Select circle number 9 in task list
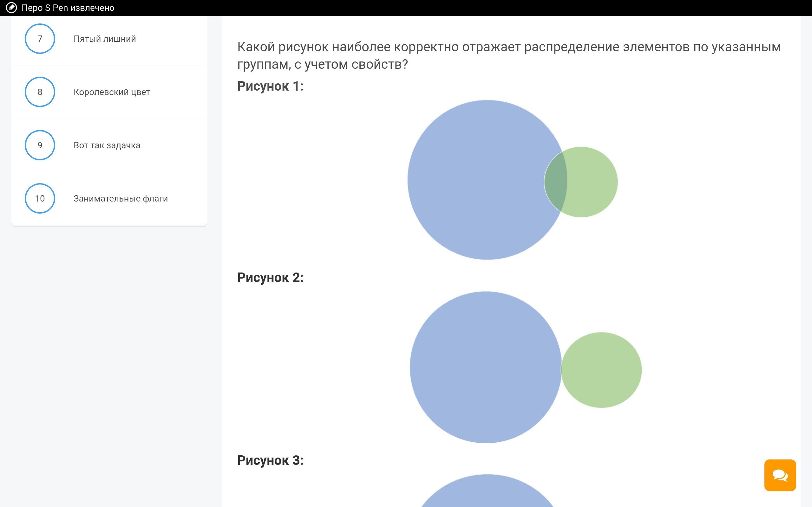 [x=40, y=145]
